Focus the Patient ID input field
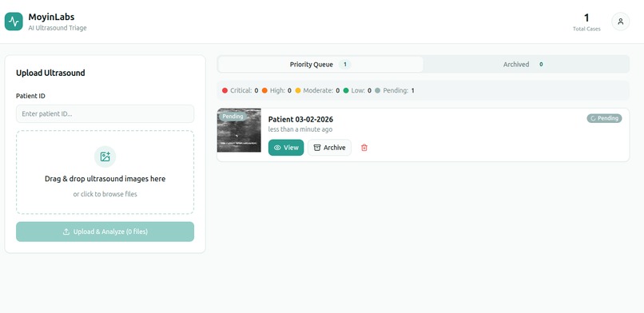Screen dimensions: 644x313 (105, 113)
